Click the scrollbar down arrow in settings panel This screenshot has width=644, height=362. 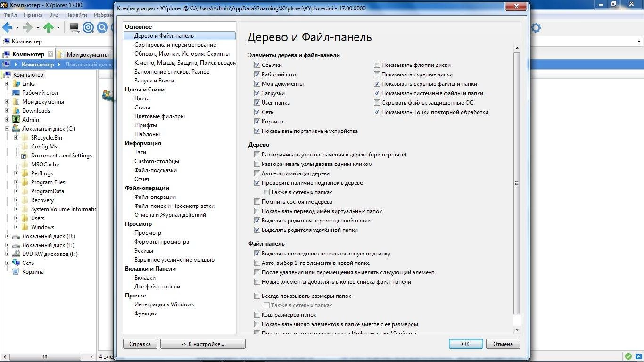point(517,330)
